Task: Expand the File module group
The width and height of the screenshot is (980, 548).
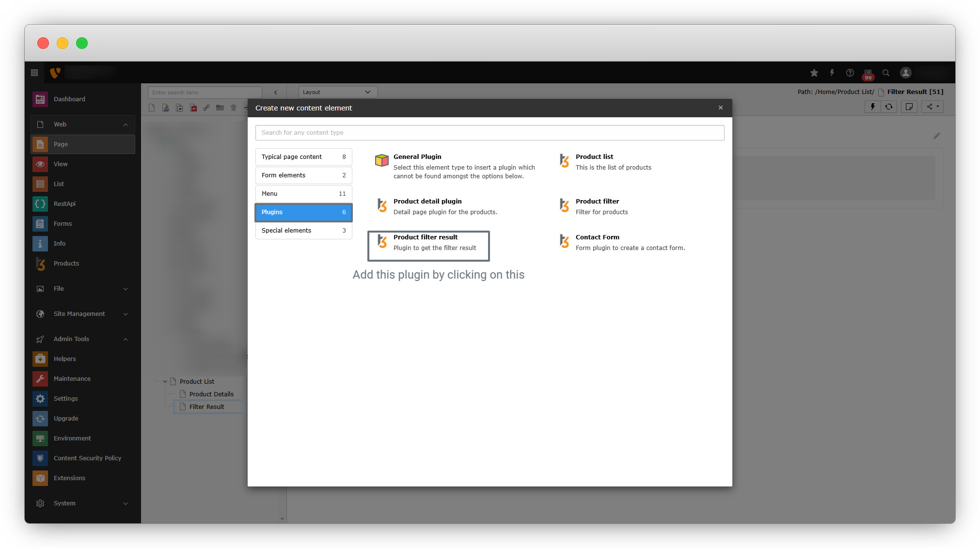Action: 126,289
